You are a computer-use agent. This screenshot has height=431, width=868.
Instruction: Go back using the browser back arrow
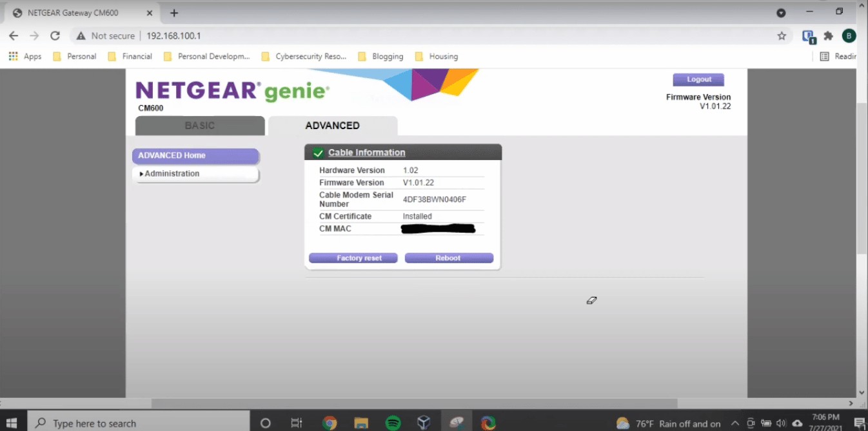click(x=14, y=35)
